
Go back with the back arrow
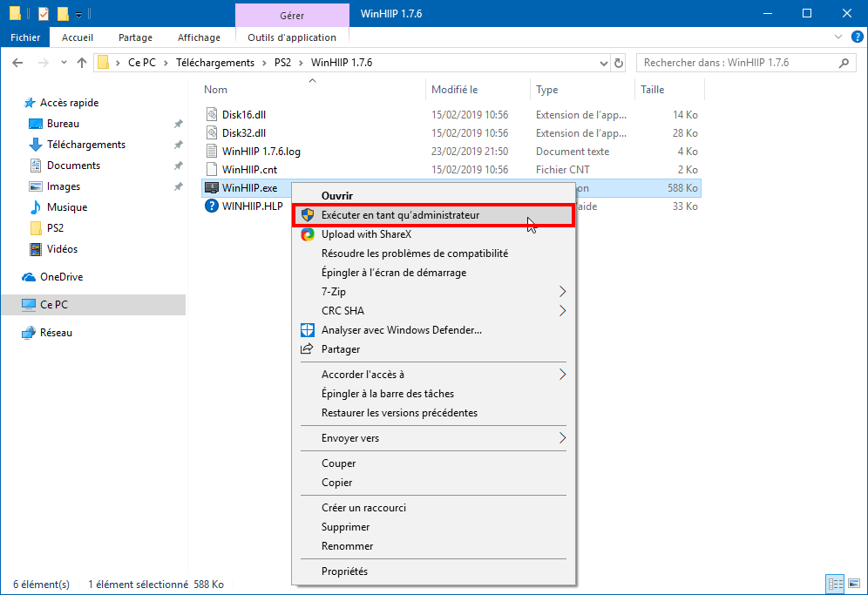[17, 63]
